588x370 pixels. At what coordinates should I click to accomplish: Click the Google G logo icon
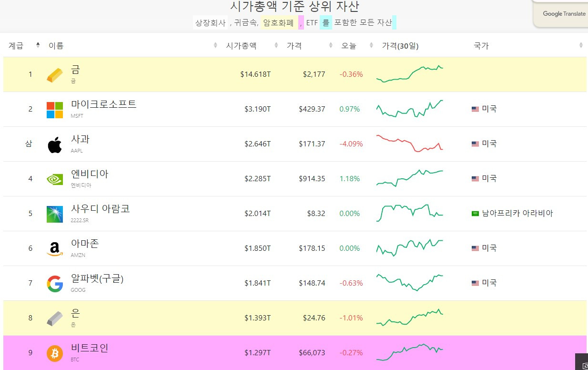pos(55,284)
